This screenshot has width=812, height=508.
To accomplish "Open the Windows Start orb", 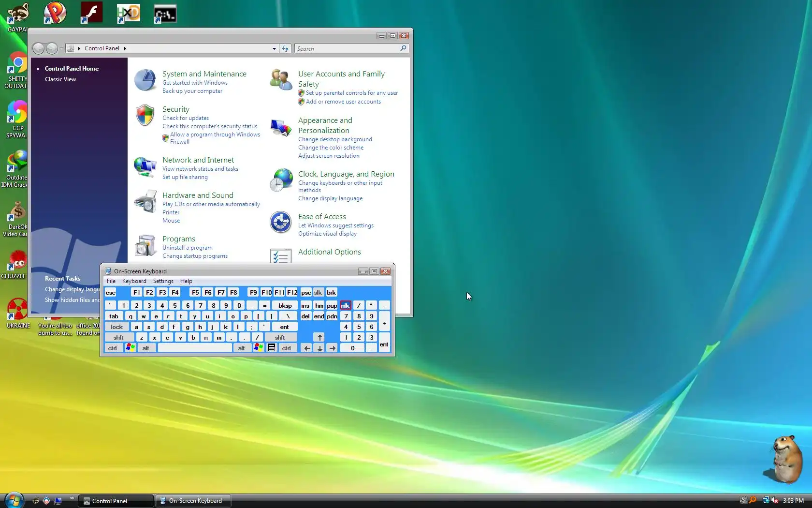I will click(14, 500).
